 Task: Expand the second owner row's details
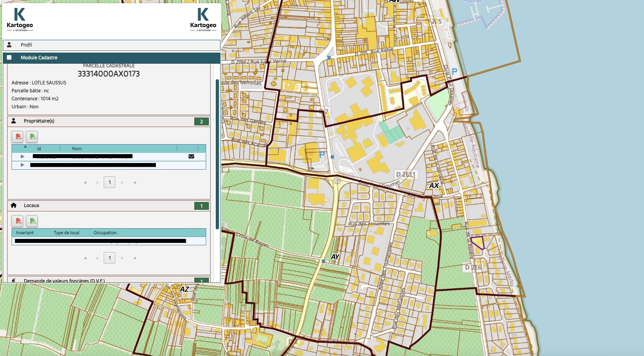pos(22,165)
